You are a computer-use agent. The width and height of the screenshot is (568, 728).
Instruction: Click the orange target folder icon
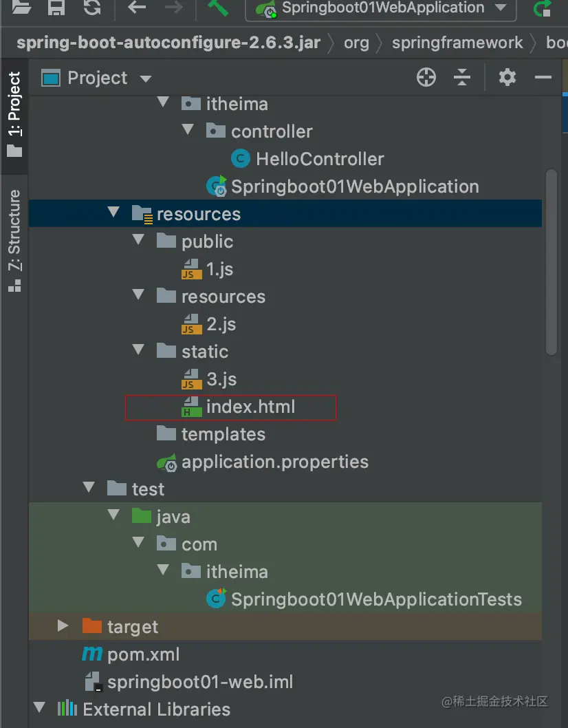point(92,626)
